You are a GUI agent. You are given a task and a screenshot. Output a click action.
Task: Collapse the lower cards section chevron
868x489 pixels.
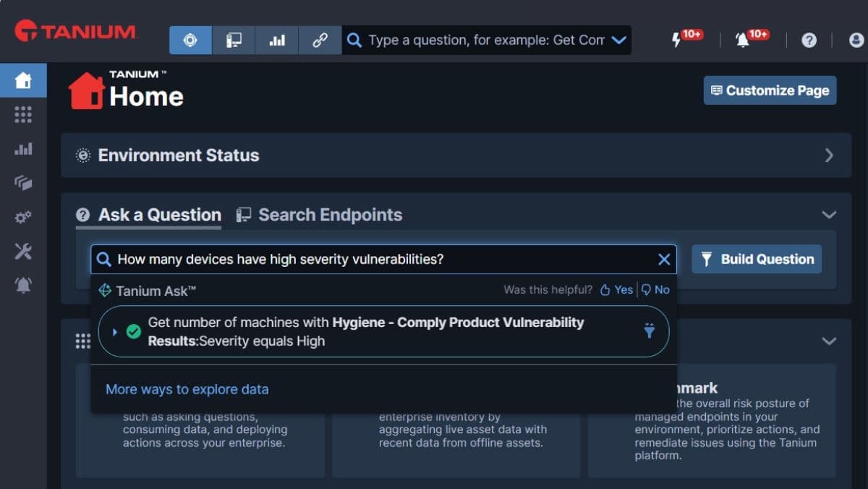coord(829,341)
